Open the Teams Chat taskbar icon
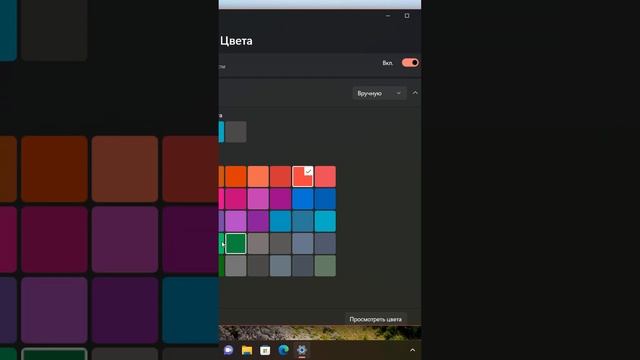This screenshot has width=640, height=360. (228, 350)
